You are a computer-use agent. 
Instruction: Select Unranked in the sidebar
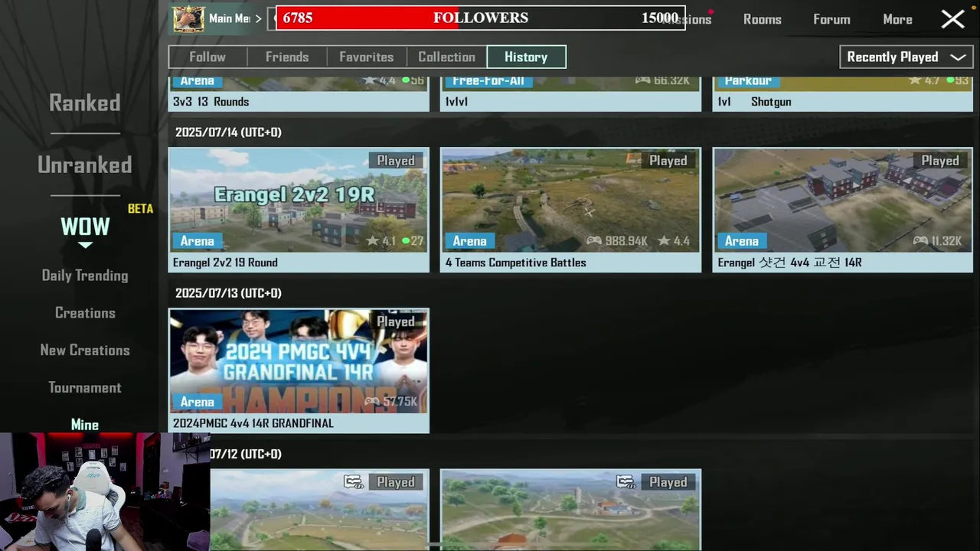point(85,165)
